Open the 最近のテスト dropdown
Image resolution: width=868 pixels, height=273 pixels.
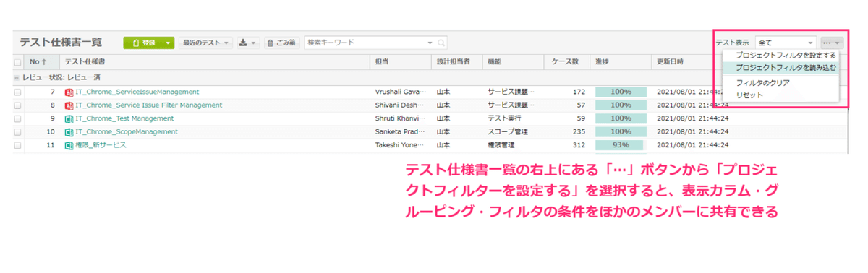click(206, 43)
